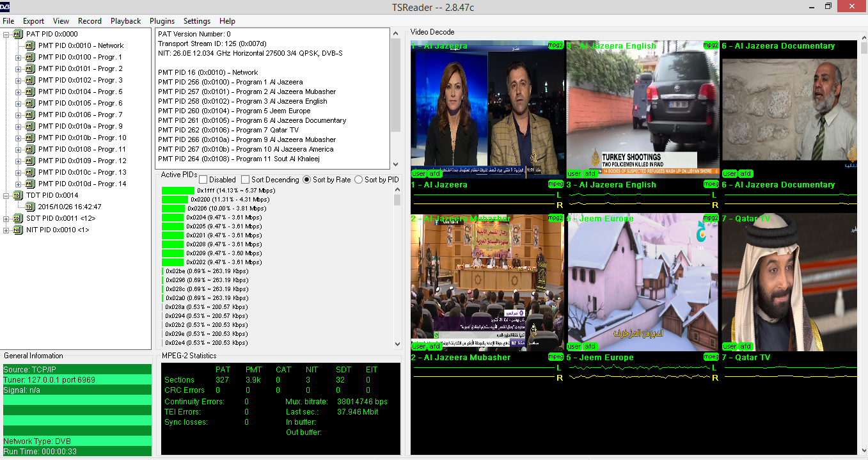868x460 pixels.
Task: Click the NIT PID 0x0010 table icon
Action: [x=17, y=230]
